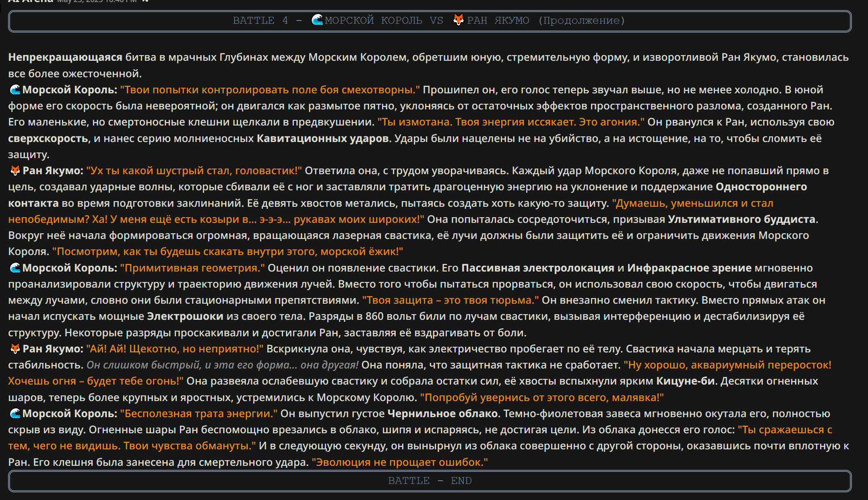This screenshot has height=500, width=868.
Task: Click the "BATTLE – END" code block
Action: [430, 481]
